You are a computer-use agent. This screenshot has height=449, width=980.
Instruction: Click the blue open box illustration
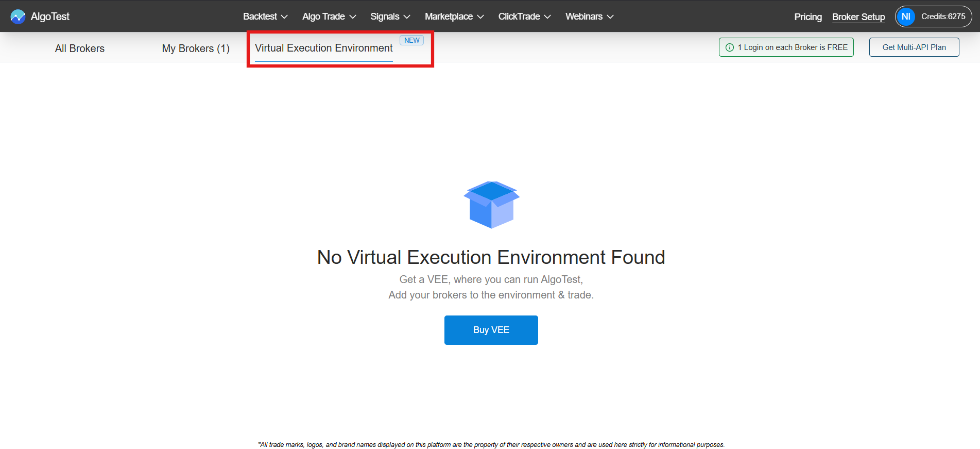[x=491, y=205]
